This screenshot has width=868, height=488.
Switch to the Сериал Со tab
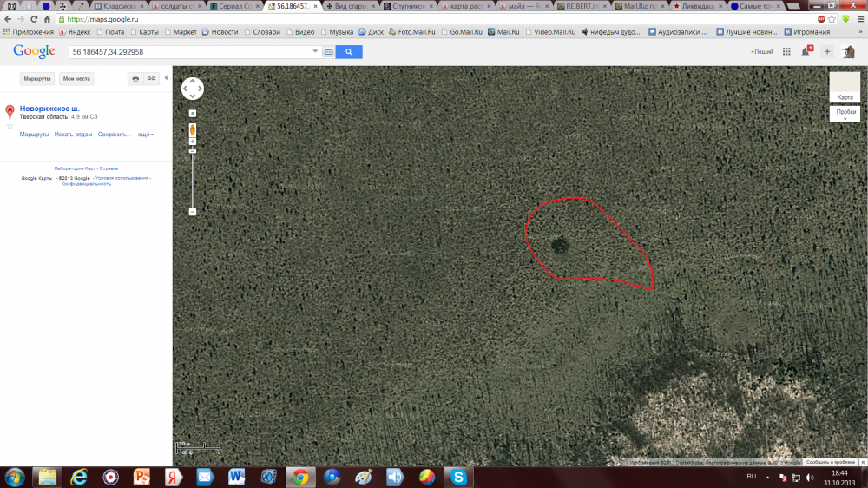click(234, 6)
